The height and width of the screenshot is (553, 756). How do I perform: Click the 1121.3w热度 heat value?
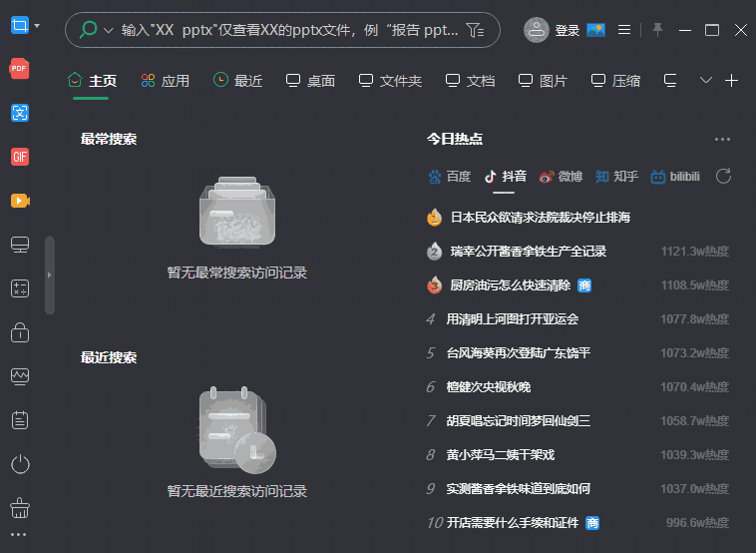point(695,252)
